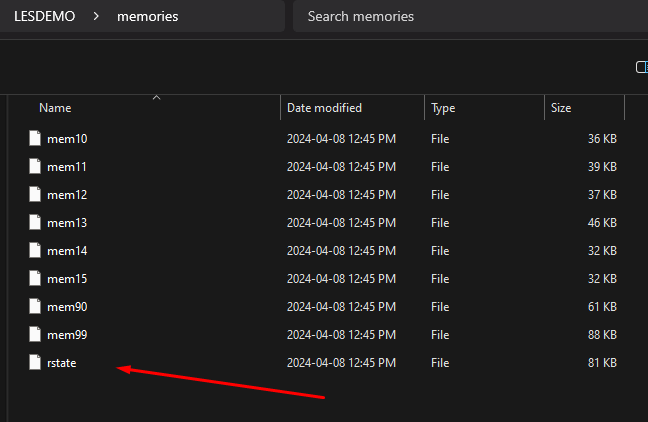Viewport: 648px width, 422px height.
Task: Click the mem13 file icon
Action: tap(35, 222)
